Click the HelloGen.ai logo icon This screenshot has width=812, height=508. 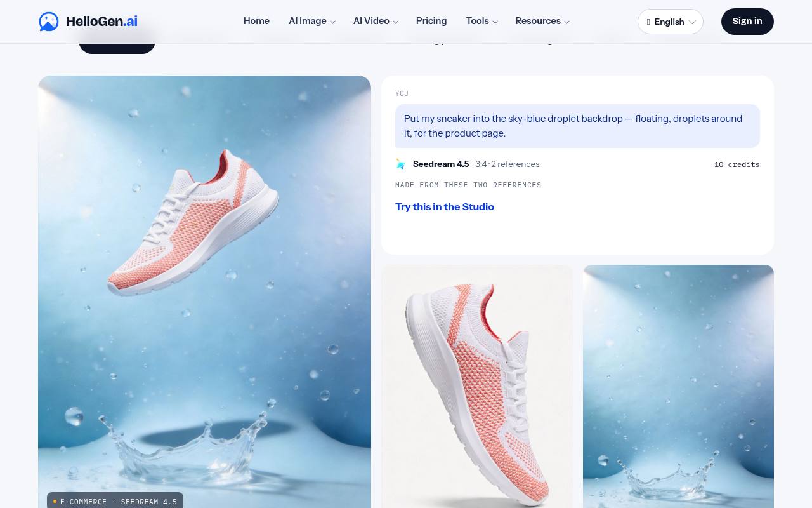(49, 22)
